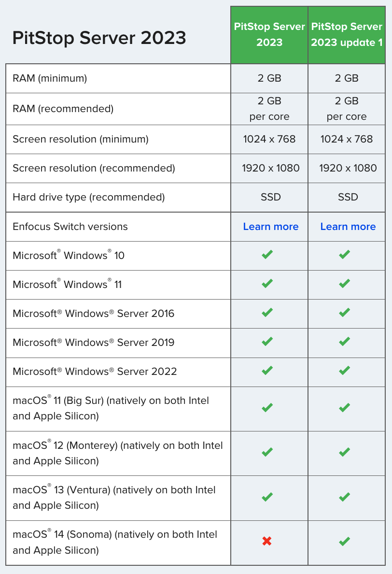Select the Enfocus Switch versions row label
Image resolution: width=392 pixels, height=574 pixels.
pyautogui.click(x=70, y=227)
